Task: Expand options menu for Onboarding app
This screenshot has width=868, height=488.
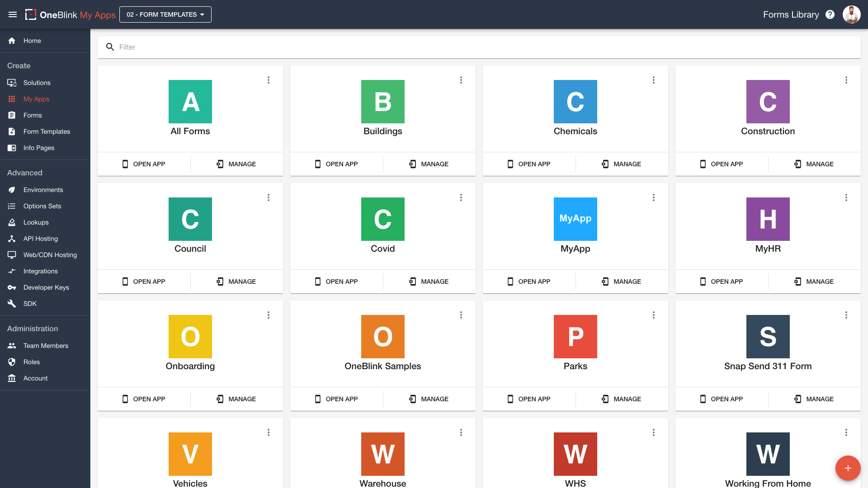Action: [x=269, y=315]
